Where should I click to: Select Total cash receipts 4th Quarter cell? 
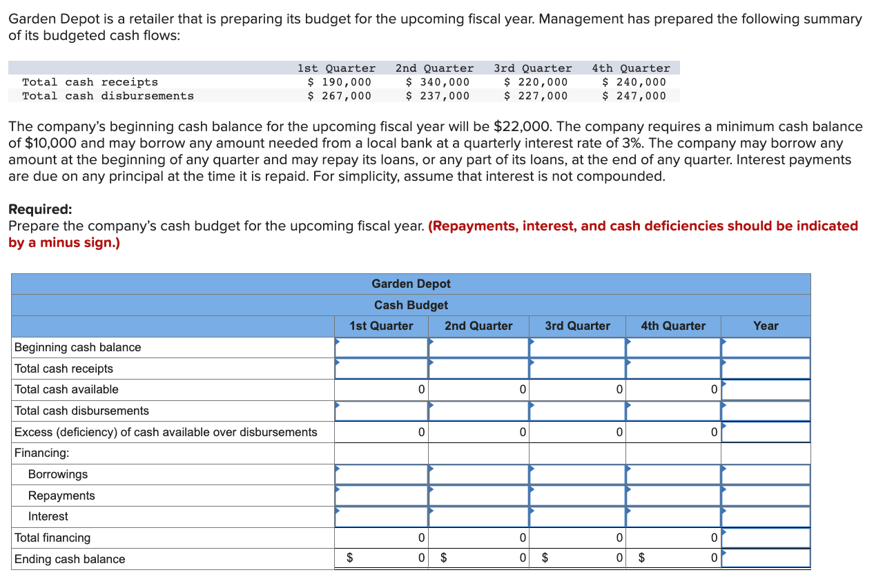673,369
